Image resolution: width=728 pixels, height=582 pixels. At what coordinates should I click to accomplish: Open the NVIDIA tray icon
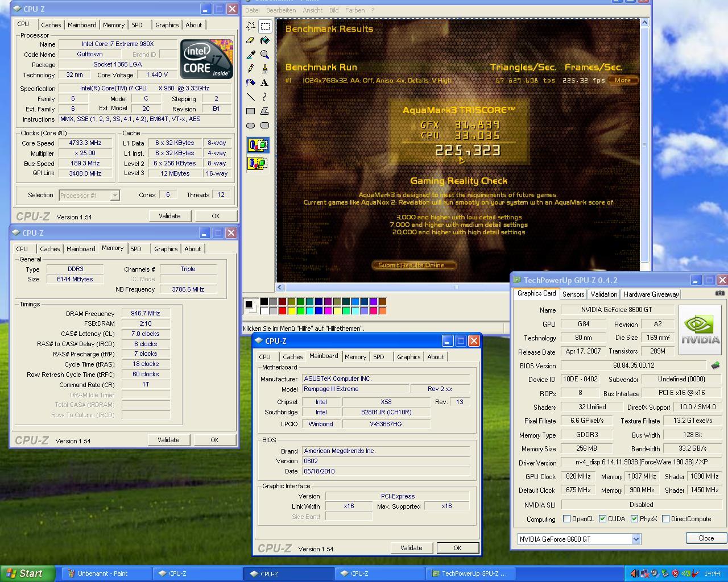pos(686,573)
